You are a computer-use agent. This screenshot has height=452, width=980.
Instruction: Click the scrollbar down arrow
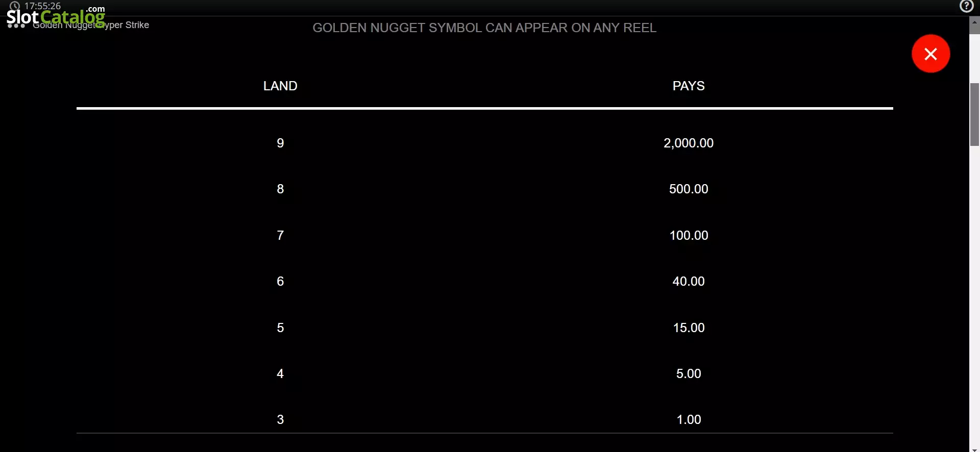(974, 449)
